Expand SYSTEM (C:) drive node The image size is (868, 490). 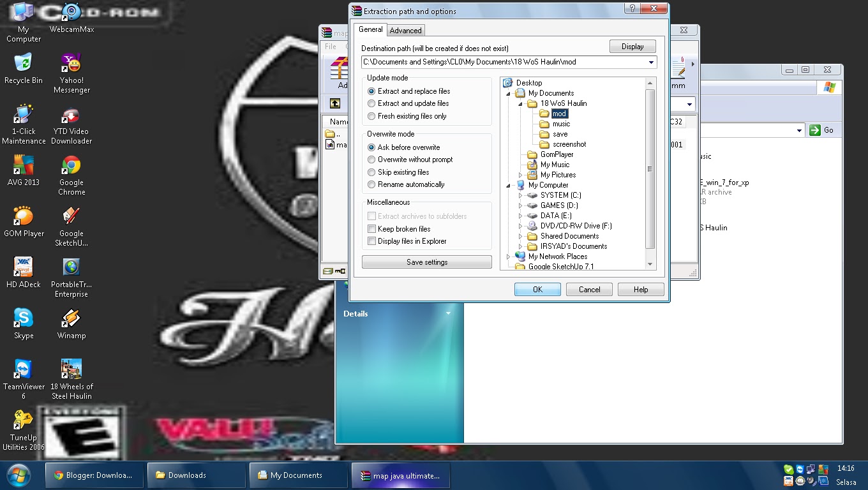(521, 195)
